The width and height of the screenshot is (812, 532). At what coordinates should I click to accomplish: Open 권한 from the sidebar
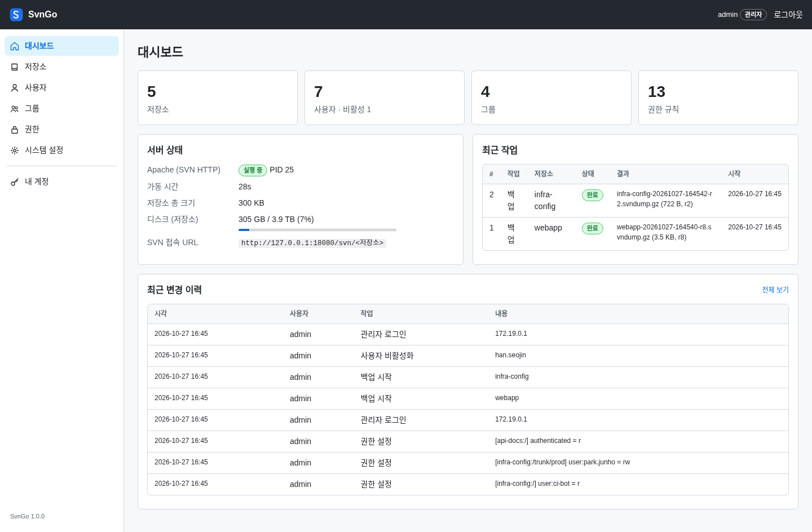(x=61, y=130)
